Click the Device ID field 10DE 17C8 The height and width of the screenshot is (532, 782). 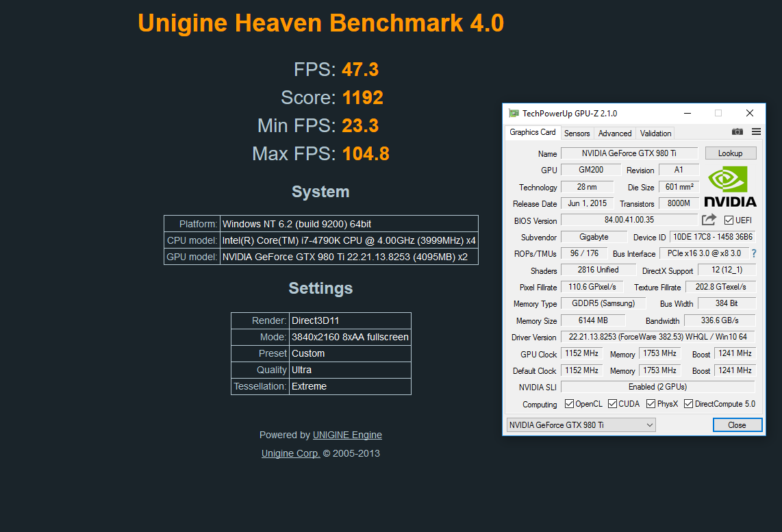[713, 237]
